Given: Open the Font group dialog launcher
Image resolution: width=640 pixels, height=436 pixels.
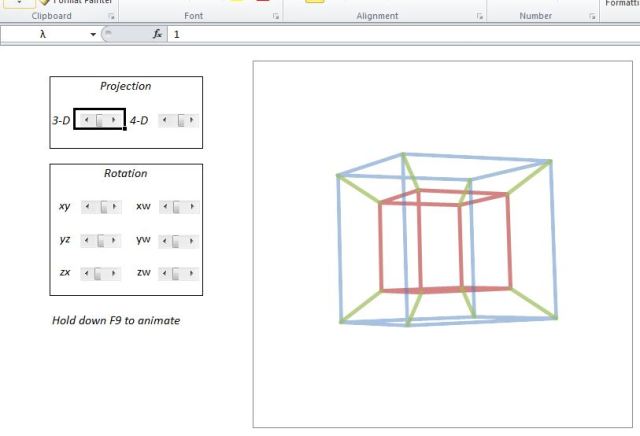Looking at the screenshot, I should [276, 18].
